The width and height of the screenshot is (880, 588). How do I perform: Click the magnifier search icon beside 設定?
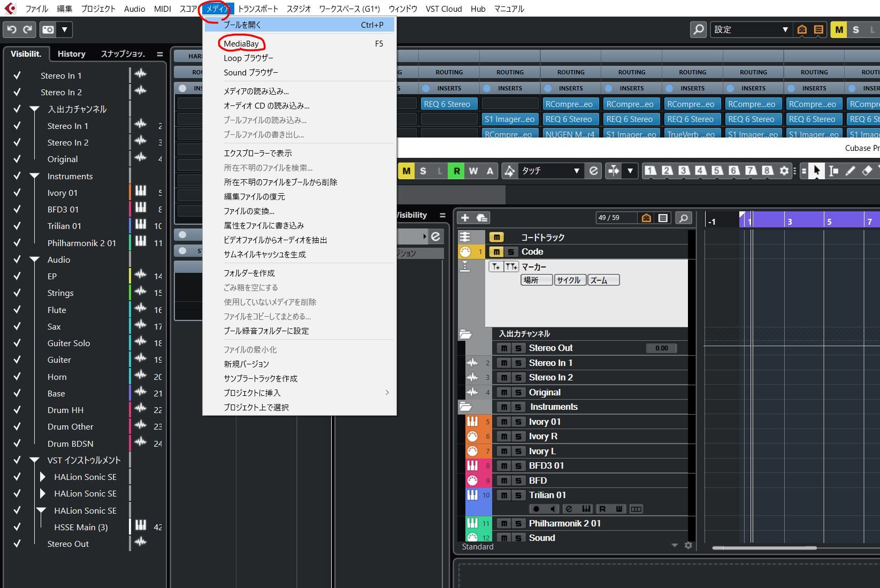coord(698,29)
